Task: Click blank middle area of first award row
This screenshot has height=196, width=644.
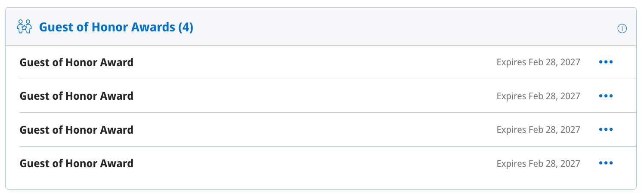Action: click(314, 62)
